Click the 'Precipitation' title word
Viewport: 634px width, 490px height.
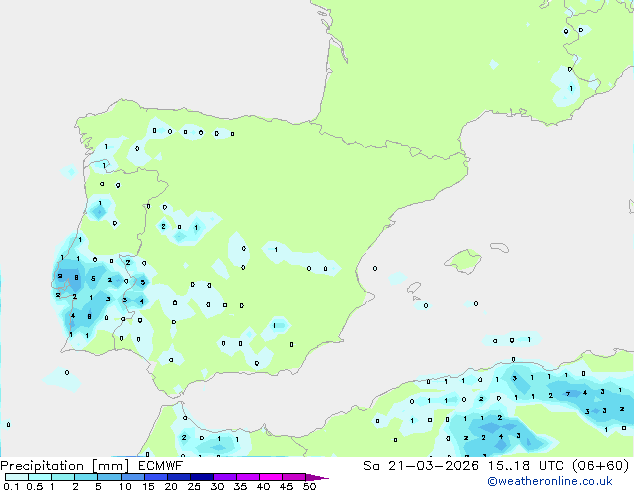coord(42,466)
